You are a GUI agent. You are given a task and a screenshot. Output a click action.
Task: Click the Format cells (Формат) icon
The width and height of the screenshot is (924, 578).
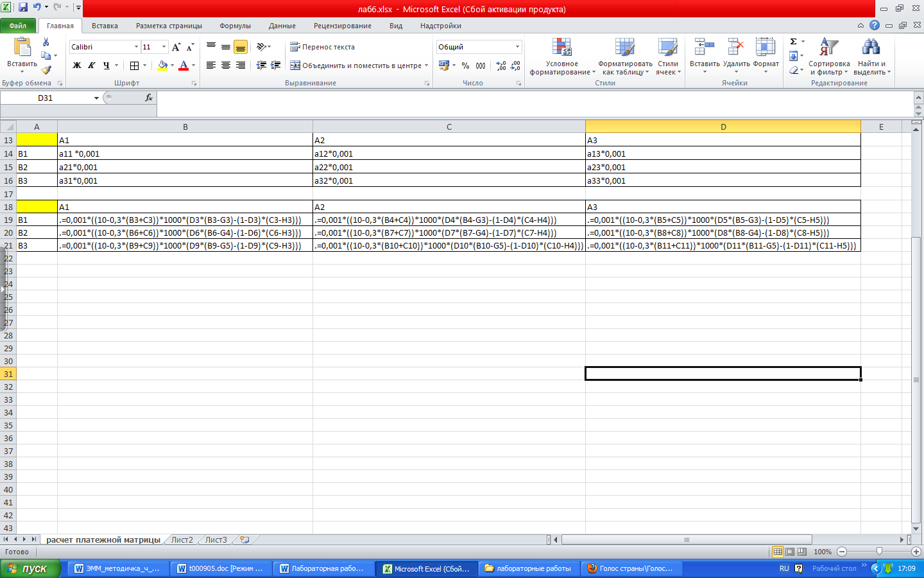[766, 48]
